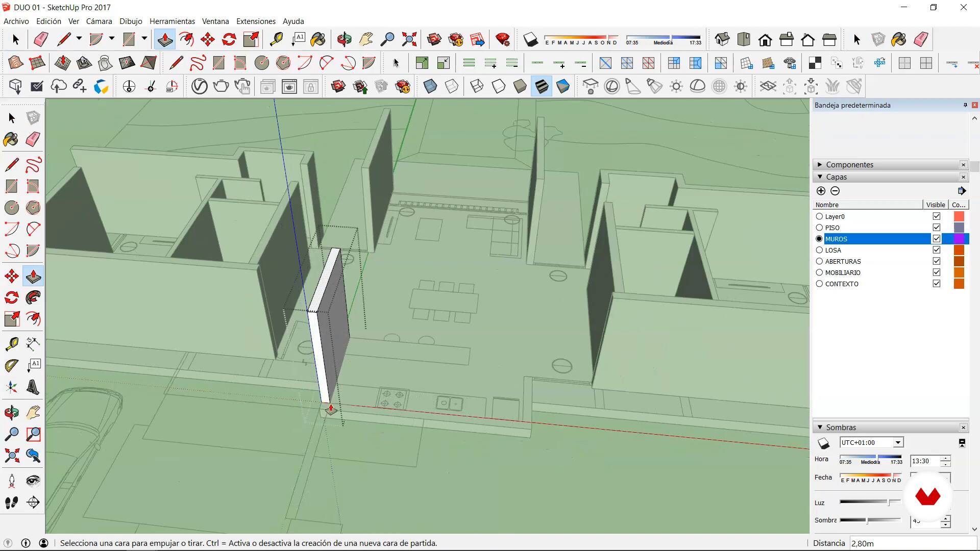The image size is (980, 551).
Task: Select the Protractor tool in left toolbar
Action: coord(12,365)
